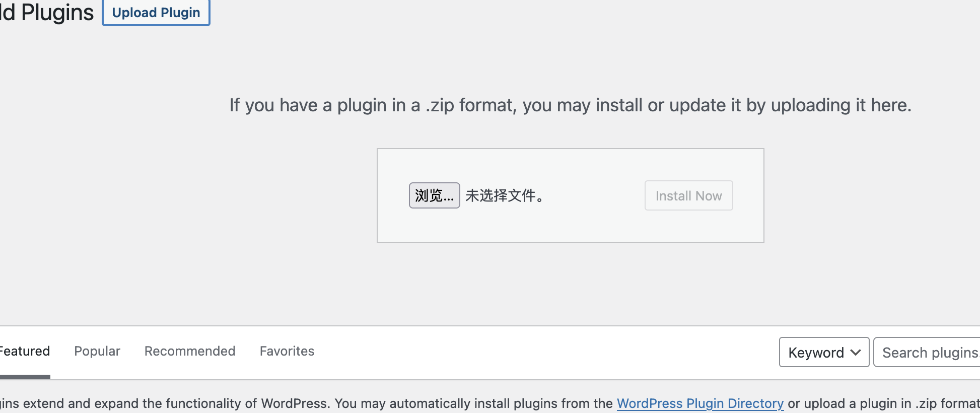Image resolution: width=980 pixels, height=413 pixels.
Task: Select the Recommended tab
Action: pyautogui.click(x=190, y=351)
